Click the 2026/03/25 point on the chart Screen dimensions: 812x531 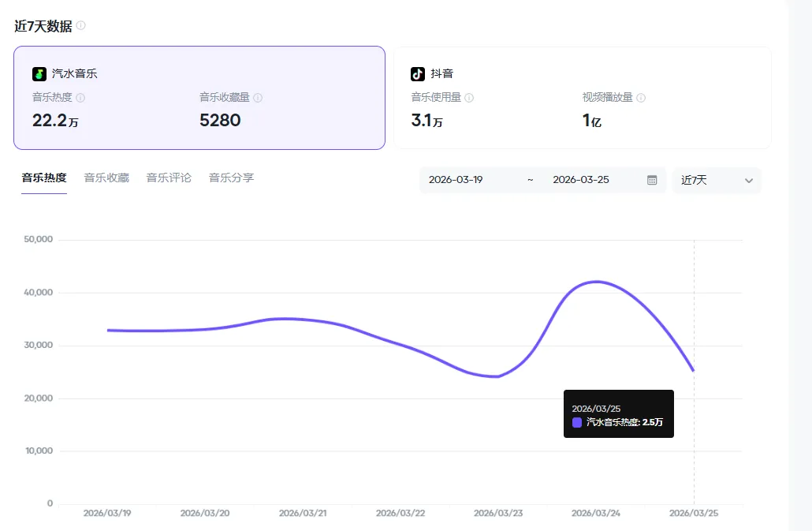pyautogui.click(x=692, y=368)
